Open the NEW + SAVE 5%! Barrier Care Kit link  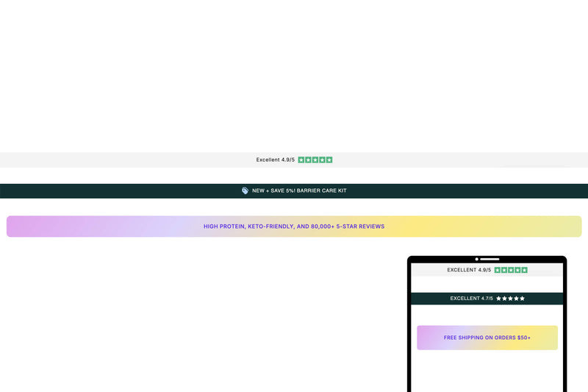[x=299, y=190]
